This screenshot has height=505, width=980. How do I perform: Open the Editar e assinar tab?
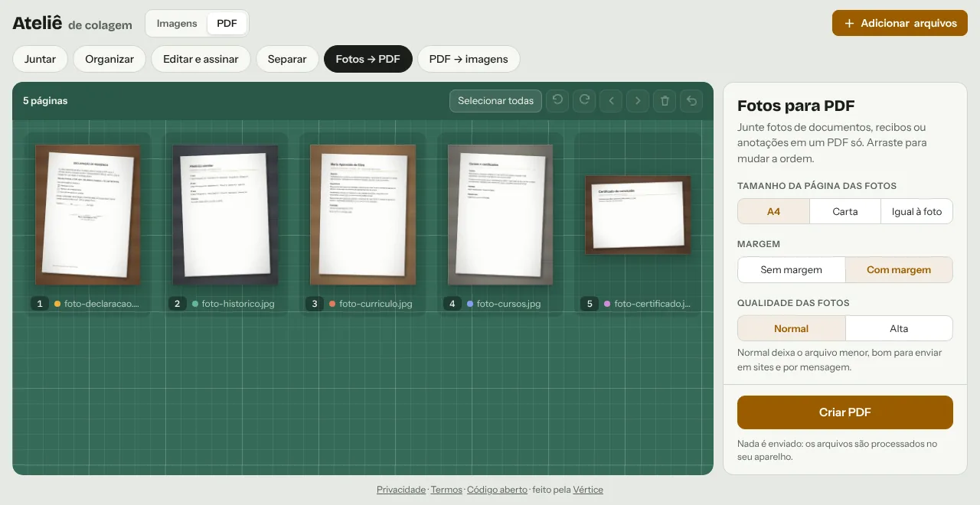201,59
